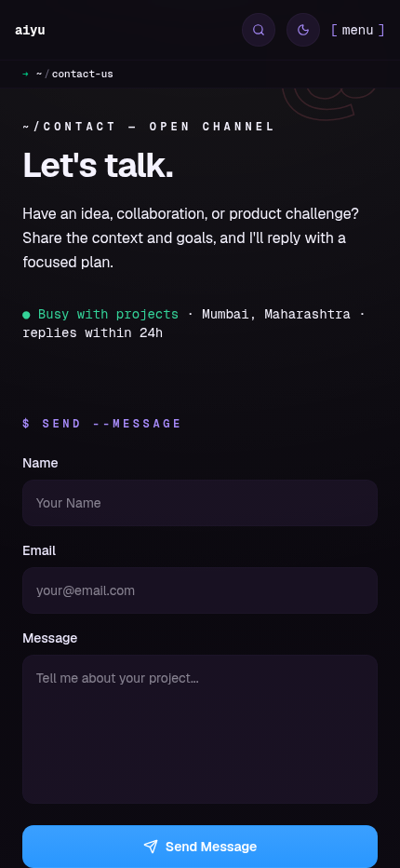Open the [ menu ] navigation
This screenshot has width=400, height=868.
(x=357, y=30)
